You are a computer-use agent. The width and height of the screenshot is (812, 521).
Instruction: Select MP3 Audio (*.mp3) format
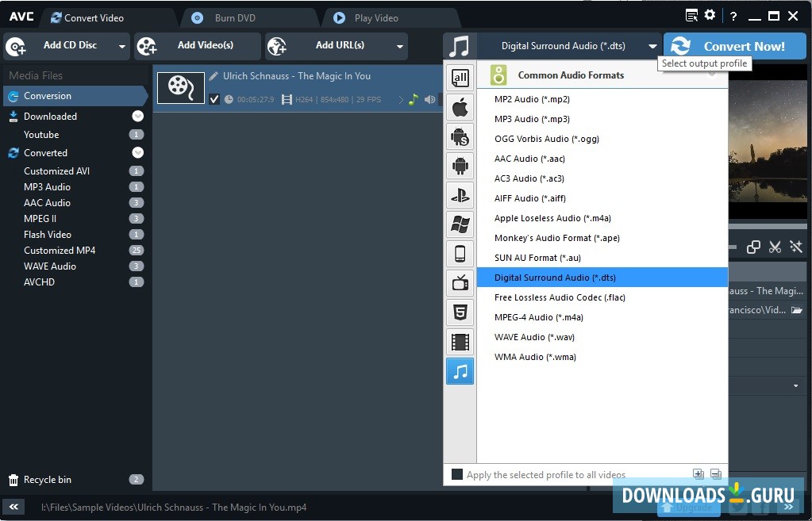point(602,119)
